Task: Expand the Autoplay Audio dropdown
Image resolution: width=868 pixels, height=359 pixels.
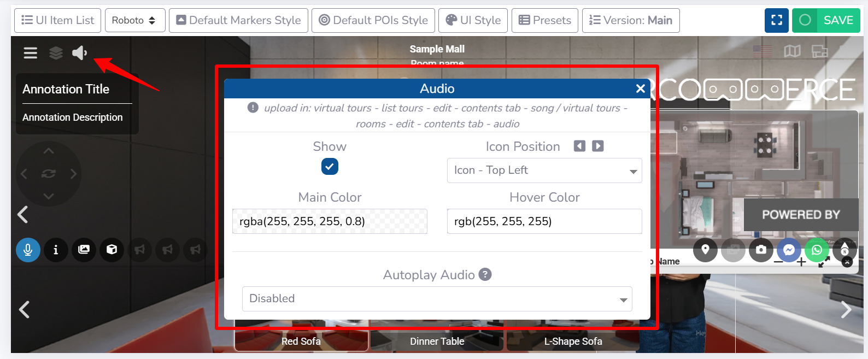Action: point(437,299)
